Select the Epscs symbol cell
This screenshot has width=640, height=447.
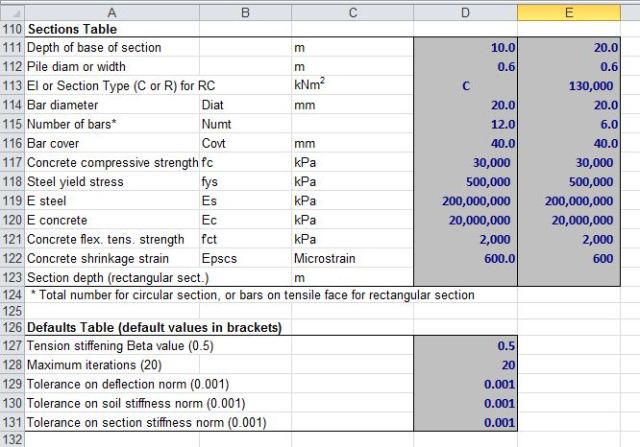pyautogui.click(x=243, y=257)
